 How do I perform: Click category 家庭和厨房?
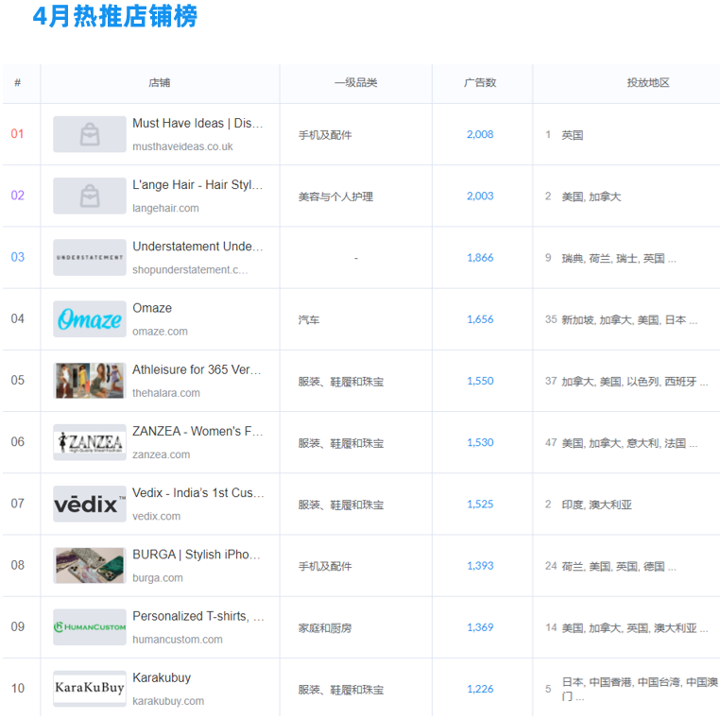[x=325, y=628]
